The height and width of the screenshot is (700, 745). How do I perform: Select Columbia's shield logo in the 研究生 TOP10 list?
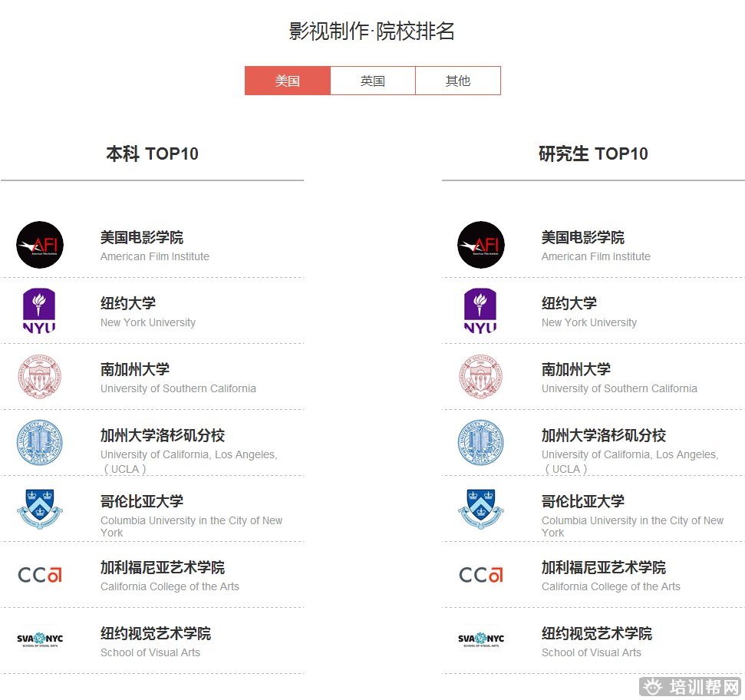tap(481, 509)
